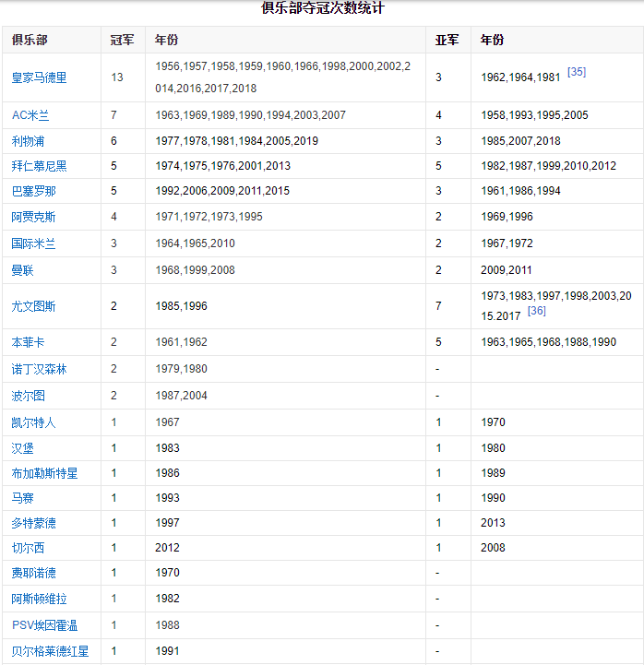The width and height of the screenshot is (644, 665).
Task: Open footnote reference [35]
Action: [577, 72]
